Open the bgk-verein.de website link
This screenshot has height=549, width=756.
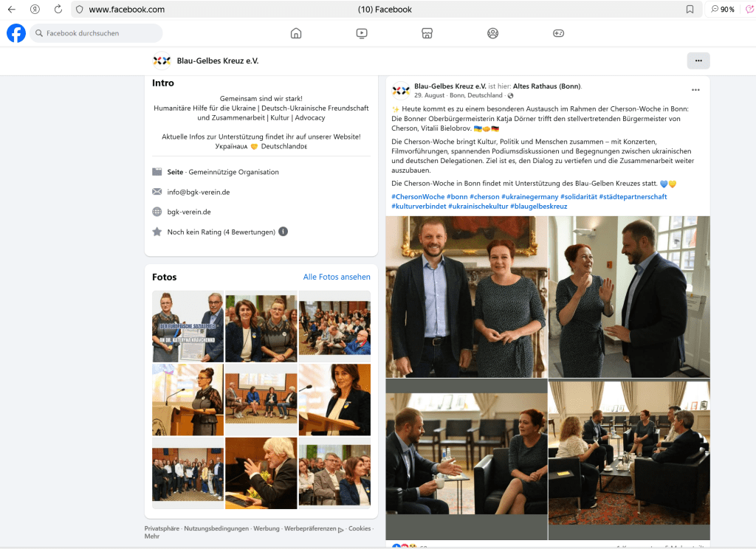[189, 212]
